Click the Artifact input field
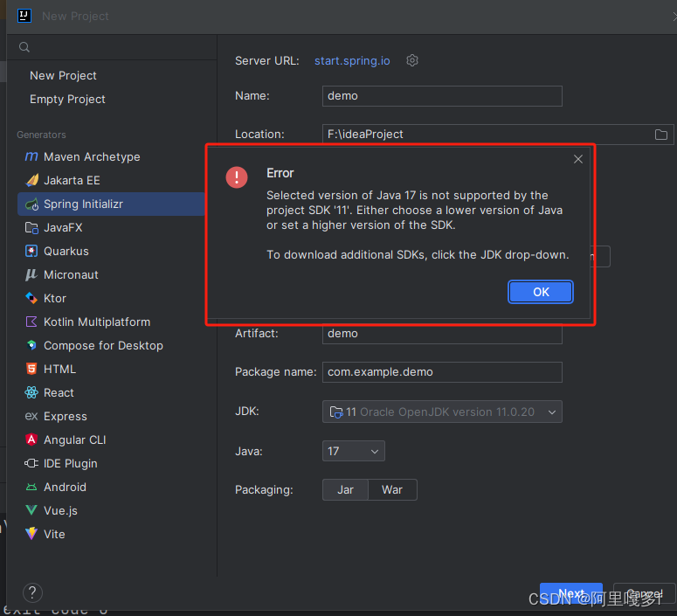 442,334
